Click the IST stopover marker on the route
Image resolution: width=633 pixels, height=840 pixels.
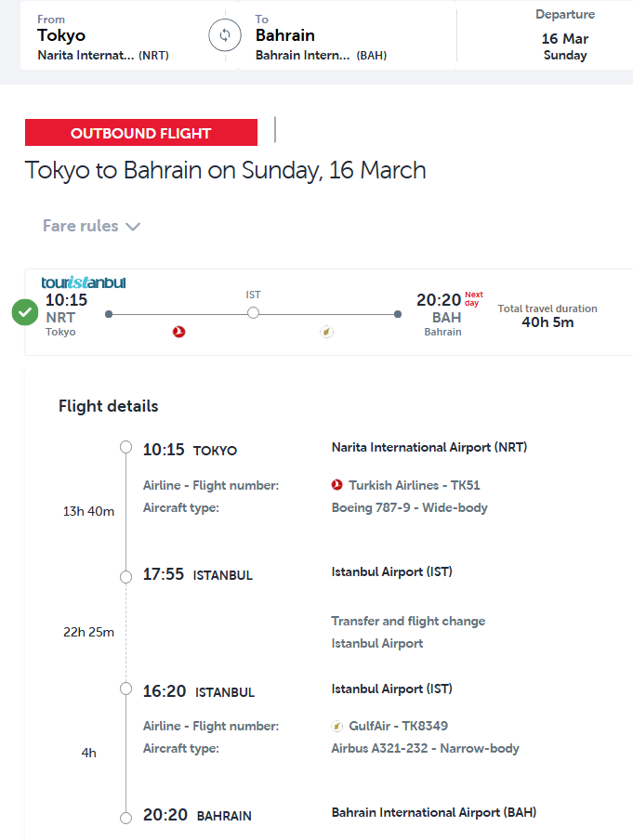(x=253, y=314)
